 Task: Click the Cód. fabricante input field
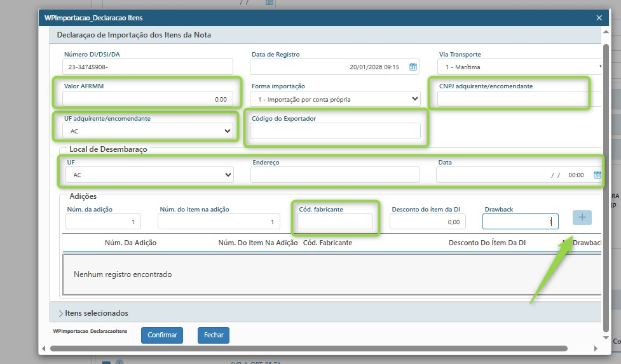(x=335, y=221)
